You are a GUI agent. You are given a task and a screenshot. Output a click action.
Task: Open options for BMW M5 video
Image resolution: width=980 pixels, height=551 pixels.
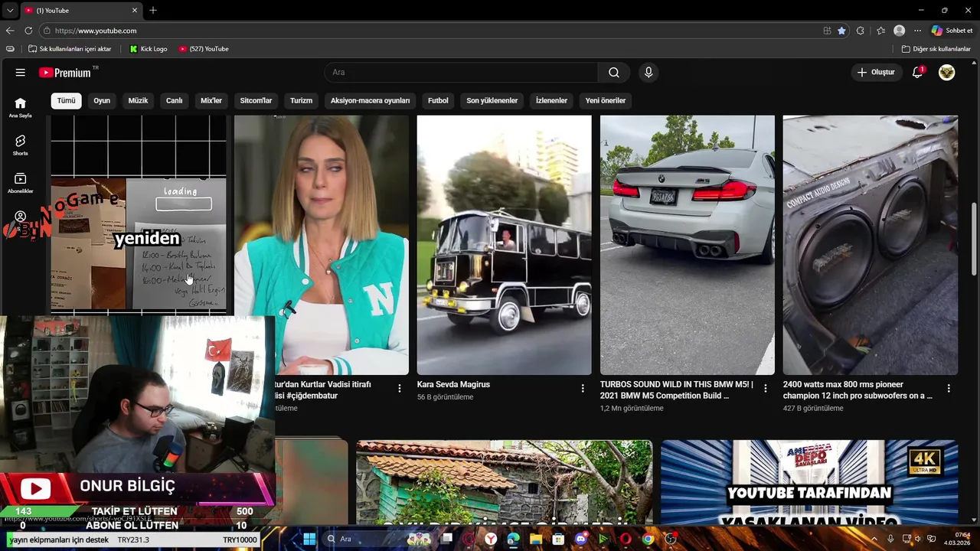tap(765, 389)
